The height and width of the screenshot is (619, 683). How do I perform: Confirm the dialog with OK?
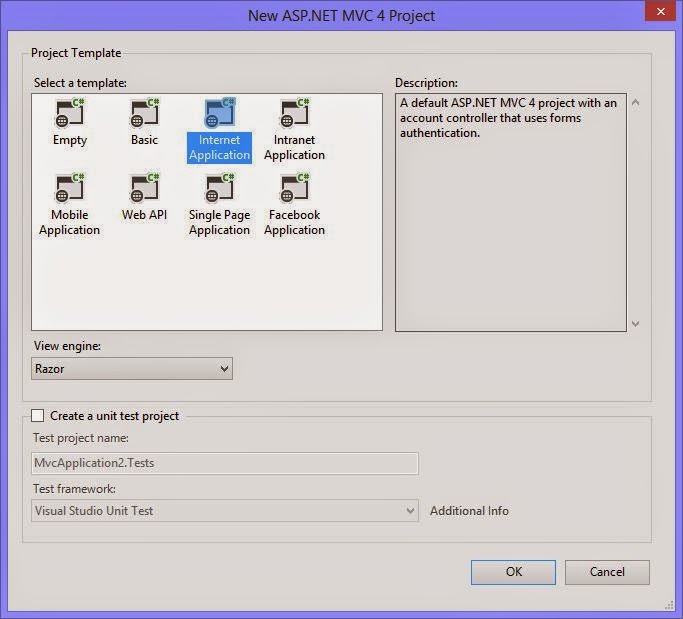tap(513, 572)
